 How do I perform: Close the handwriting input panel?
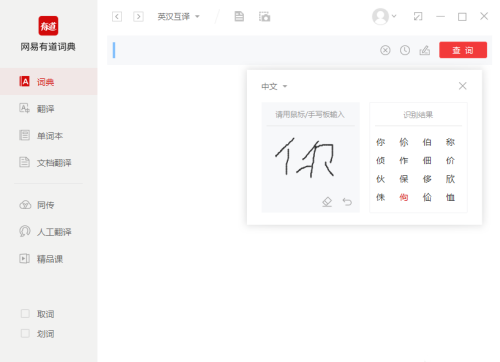click(462, 86)
